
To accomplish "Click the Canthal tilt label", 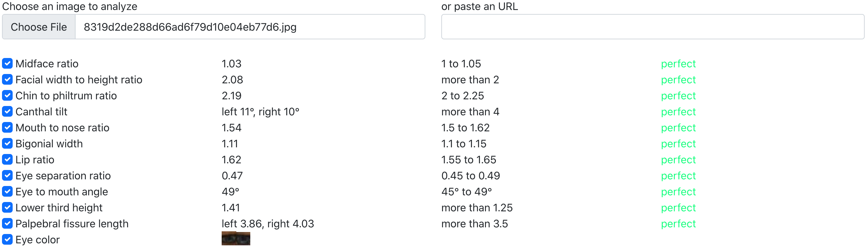I will tap(42, 112).
